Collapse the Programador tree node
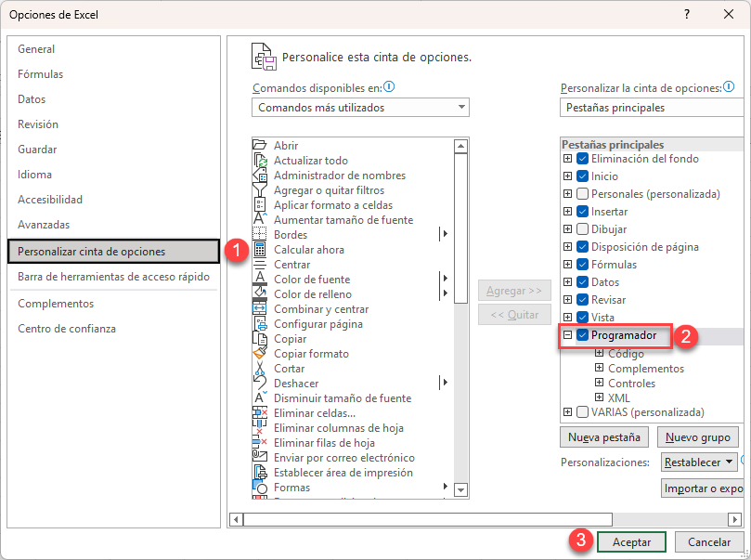 [567, 335]
